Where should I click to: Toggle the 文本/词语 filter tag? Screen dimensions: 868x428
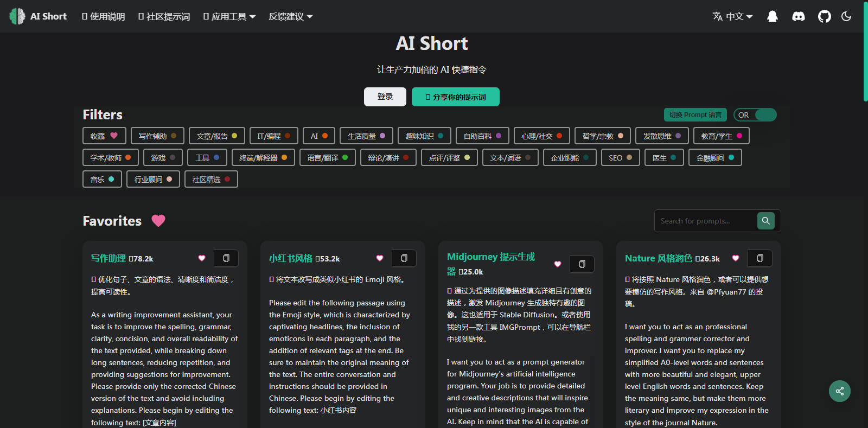coord(510,157)
